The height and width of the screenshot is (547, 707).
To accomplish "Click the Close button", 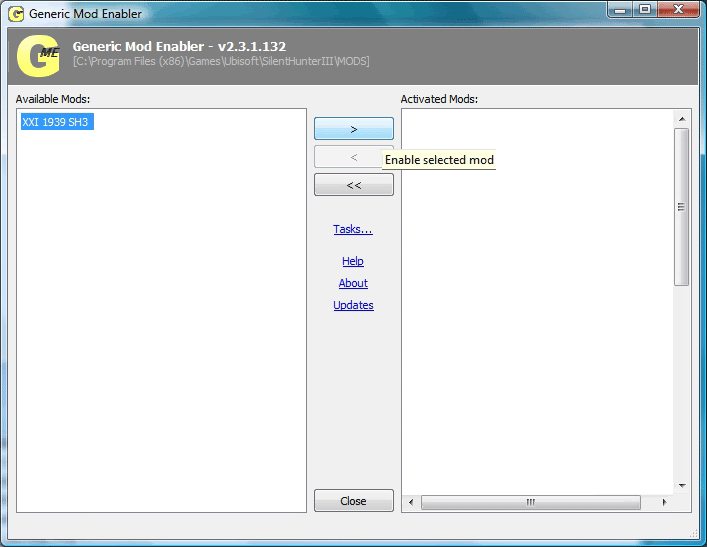I will 354,501.
